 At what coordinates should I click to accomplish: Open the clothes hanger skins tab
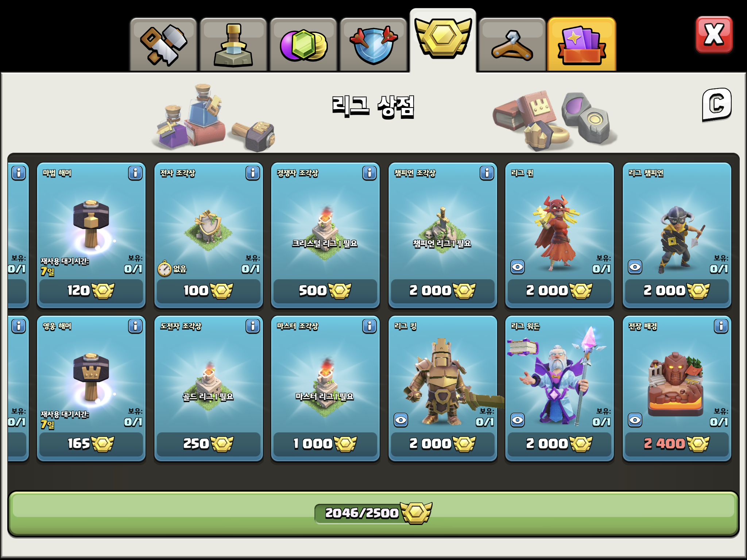[x=512, y=44]
